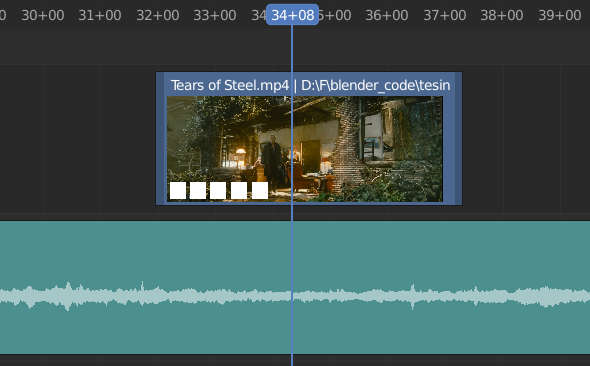
Task: Move playhead to 36+00 mark
Action: [387, 15]
